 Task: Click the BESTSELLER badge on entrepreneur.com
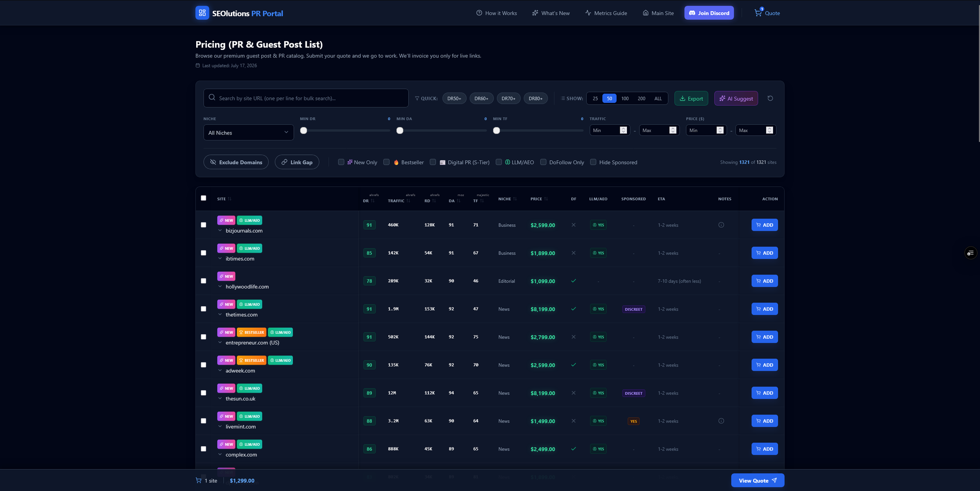[251, 332]
